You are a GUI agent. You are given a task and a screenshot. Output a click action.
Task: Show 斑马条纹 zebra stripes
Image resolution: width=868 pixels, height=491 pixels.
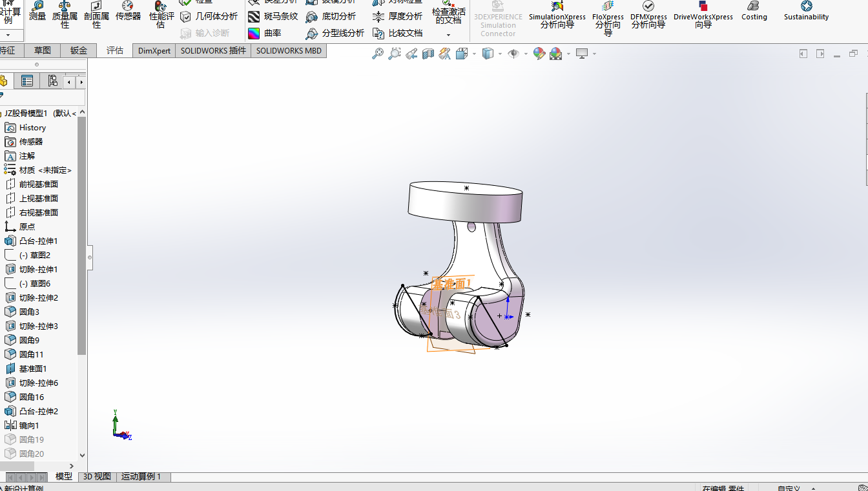click(x=273, y=17)
